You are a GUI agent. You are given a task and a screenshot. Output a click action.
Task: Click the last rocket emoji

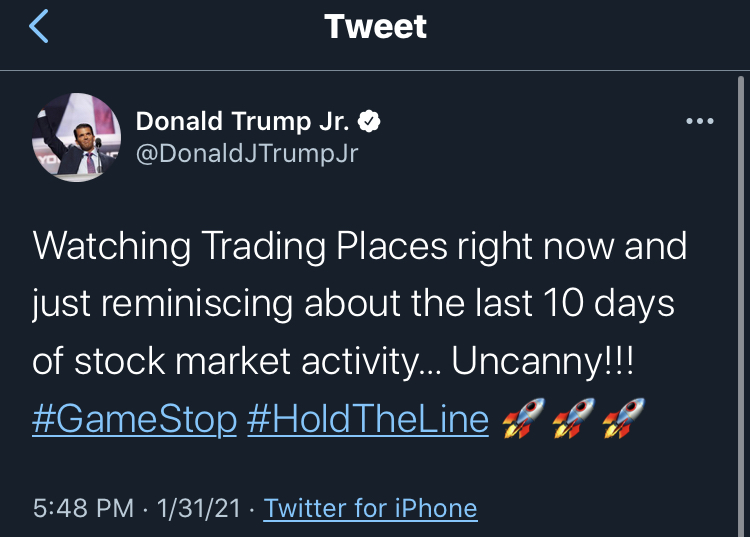(623, 416)
